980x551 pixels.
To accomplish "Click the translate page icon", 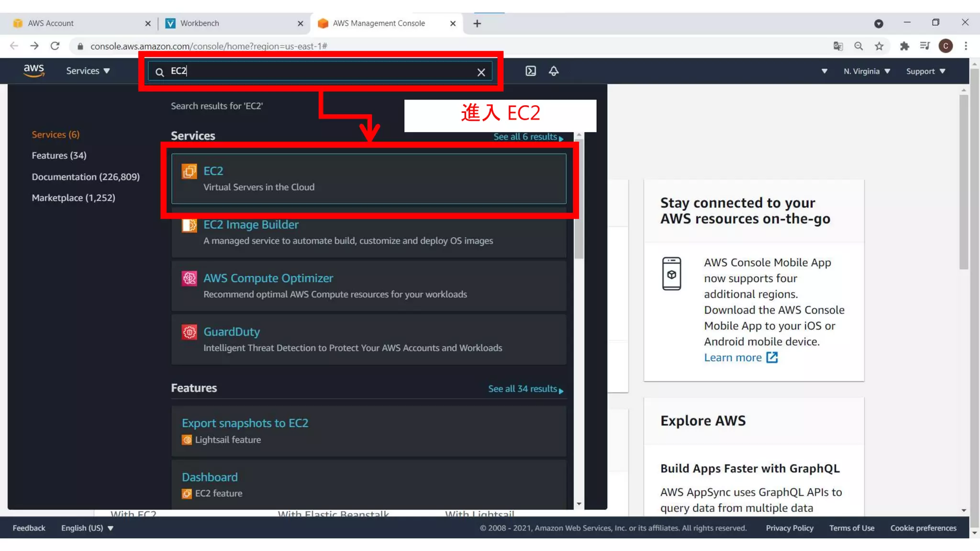I will coord(838,46).
